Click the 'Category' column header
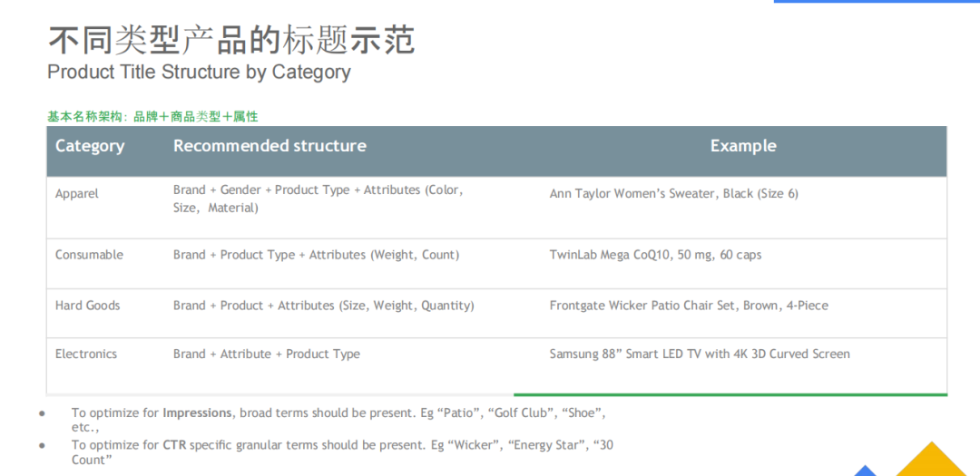Viewport: 980px width, 476px height. (x=90, y=146)
